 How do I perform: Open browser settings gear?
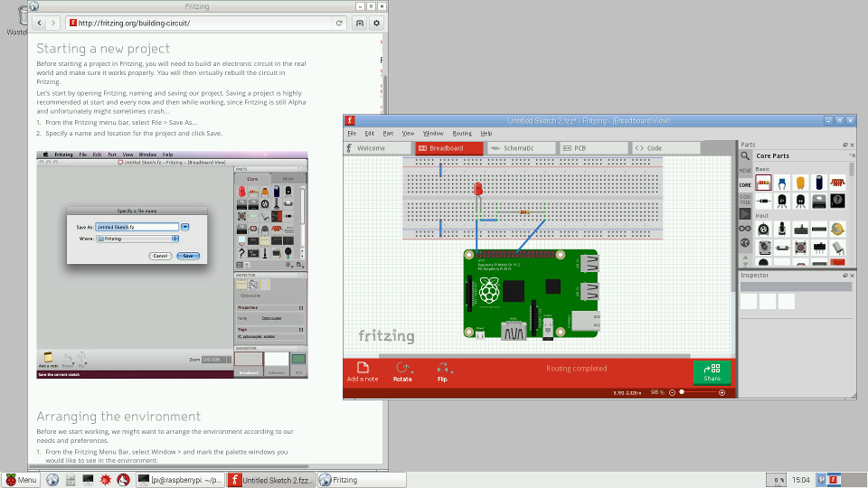[376, 23]
